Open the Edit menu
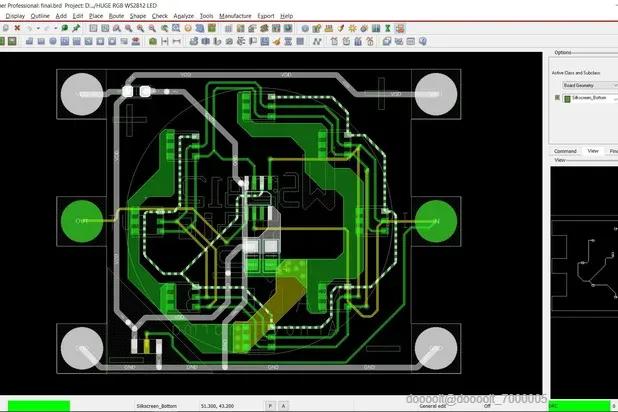Image resolution: width=618 pixels, height=412 pixels. tap(78, 16)
